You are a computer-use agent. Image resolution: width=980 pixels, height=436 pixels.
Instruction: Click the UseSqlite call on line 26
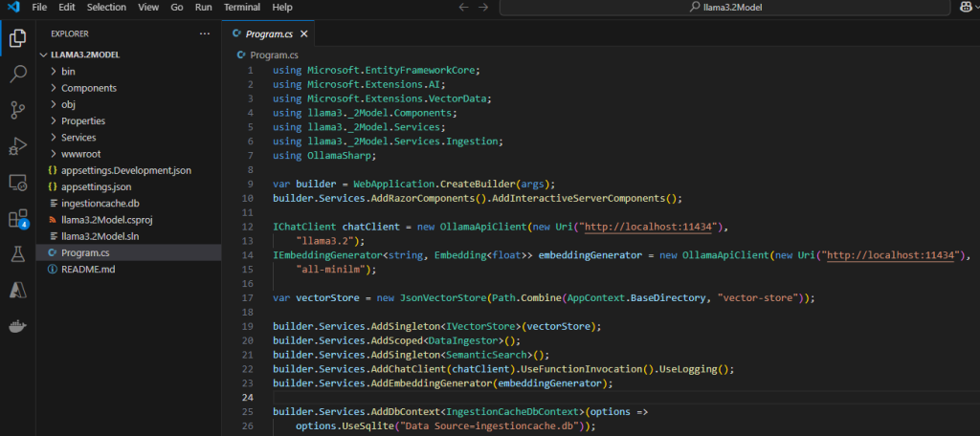(367, 426)
